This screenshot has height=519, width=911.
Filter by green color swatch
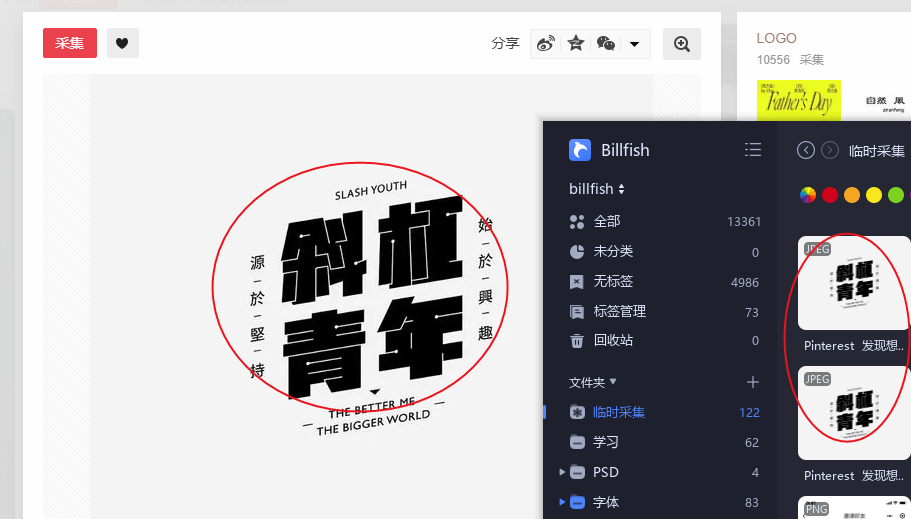[896, 195]
